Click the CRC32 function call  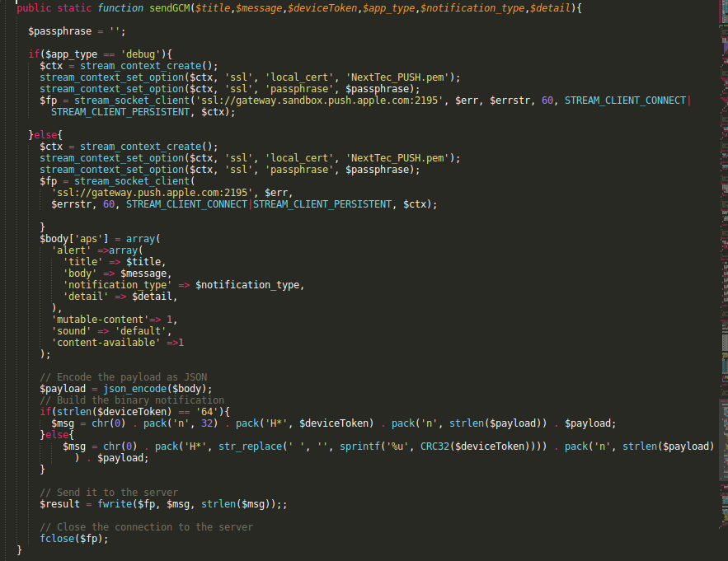click(x=434, y=446)
